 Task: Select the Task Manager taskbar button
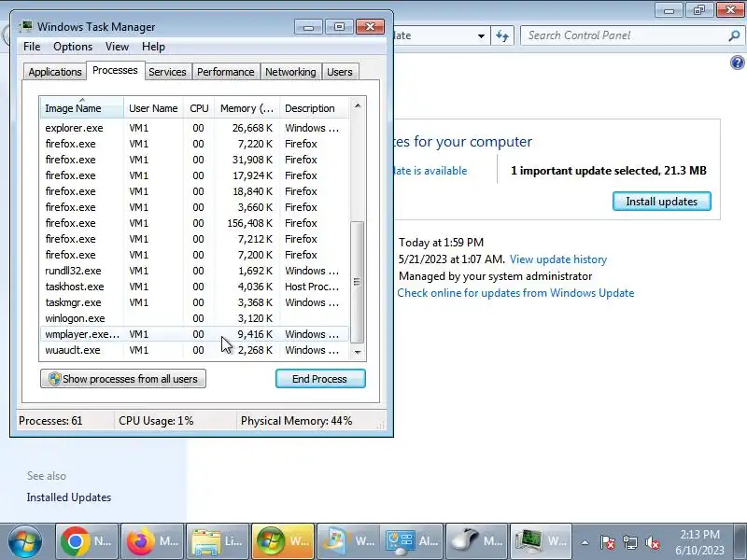pyautogui.click(x=541, y=541)
